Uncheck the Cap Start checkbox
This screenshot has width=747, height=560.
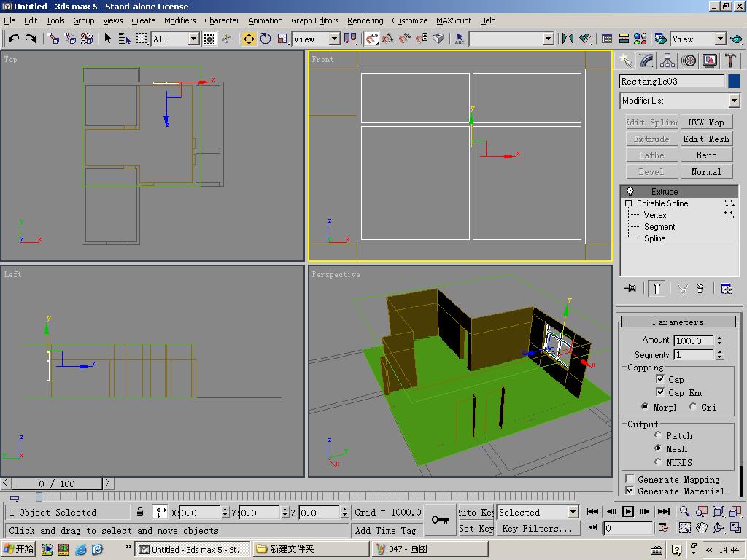tap(660, 379)
